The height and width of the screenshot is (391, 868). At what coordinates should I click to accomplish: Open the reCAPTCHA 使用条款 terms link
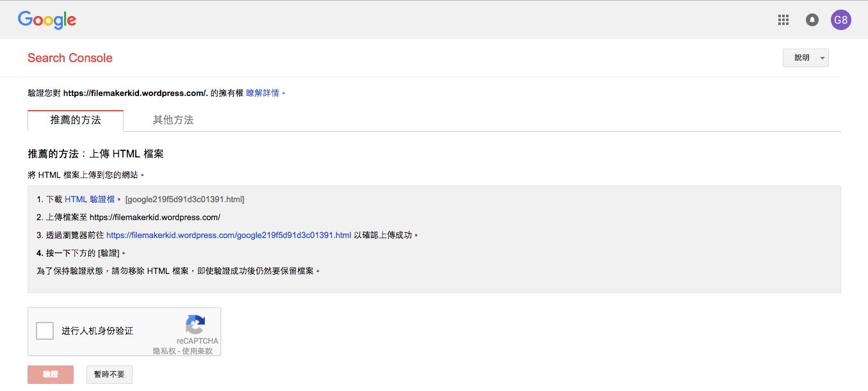click(x=198, y=351)
